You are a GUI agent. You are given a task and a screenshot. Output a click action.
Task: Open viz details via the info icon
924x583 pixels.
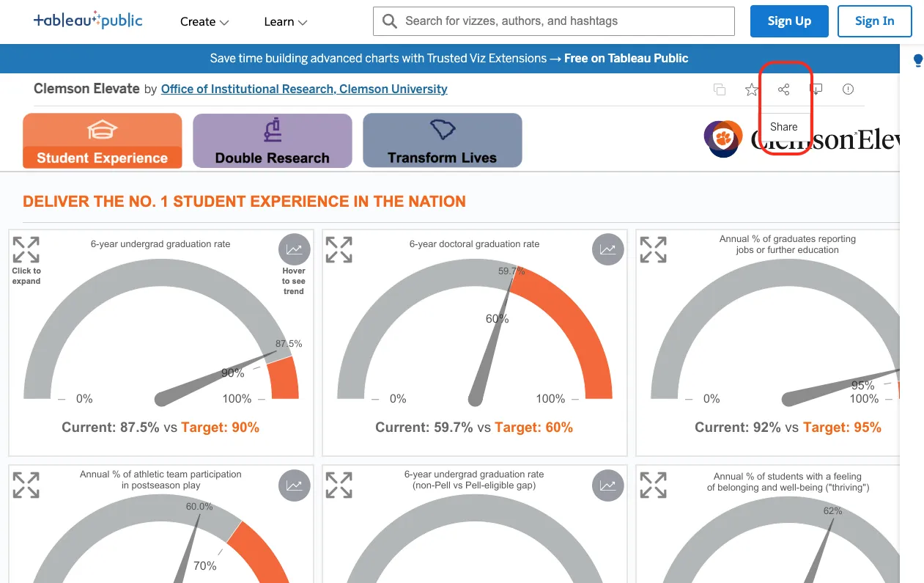848,89
